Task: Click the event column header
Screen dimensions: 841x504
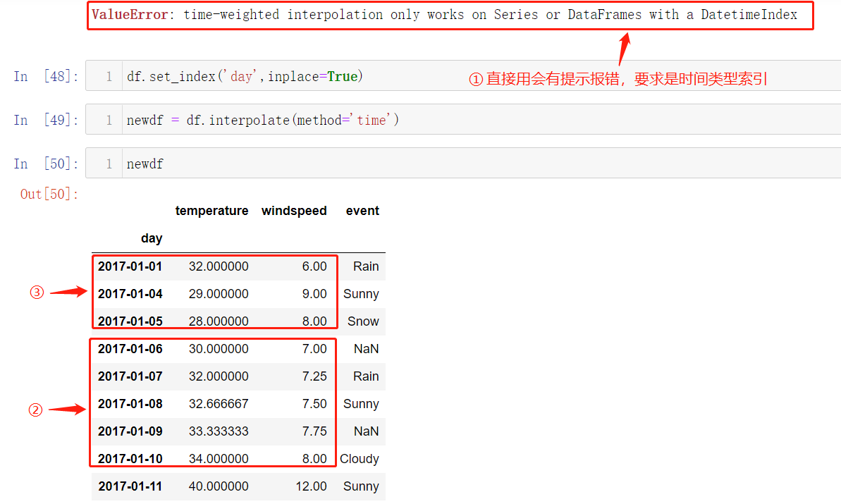Action: click(362, 211)
